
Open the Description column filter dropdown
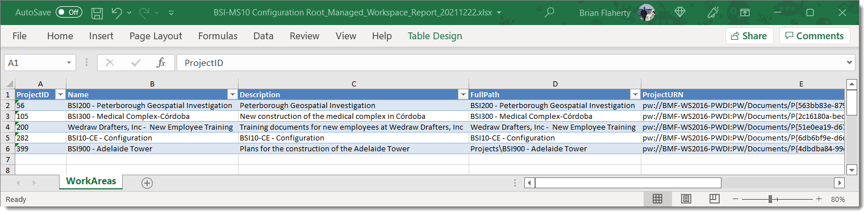pos(463,94)
